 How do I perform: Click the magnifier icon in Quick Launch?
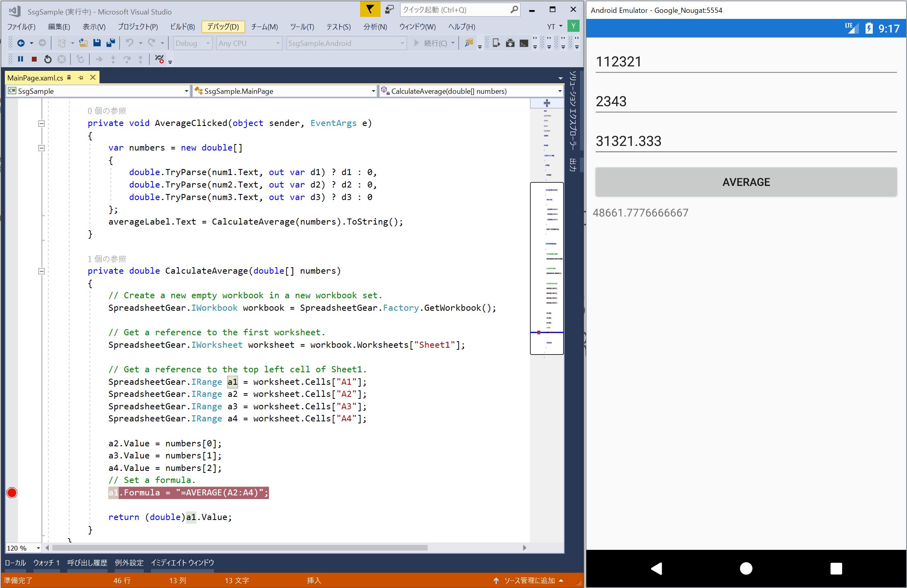pos(514,10)
